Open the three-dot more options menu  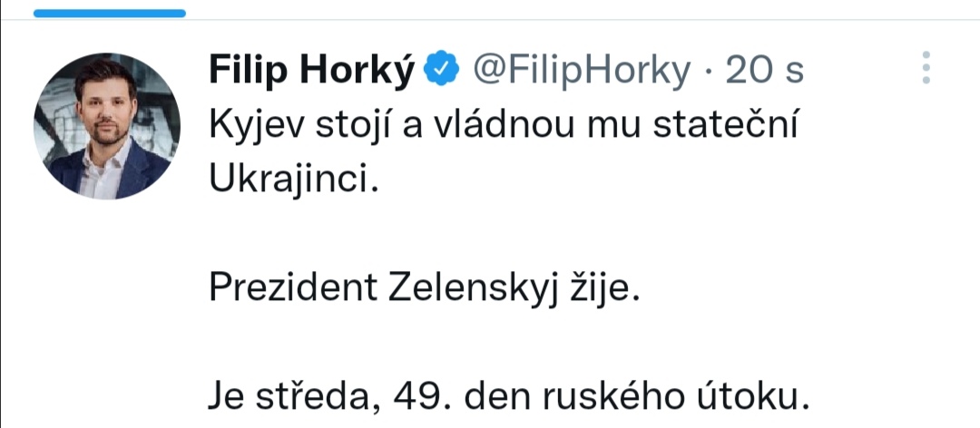(926, 68)
